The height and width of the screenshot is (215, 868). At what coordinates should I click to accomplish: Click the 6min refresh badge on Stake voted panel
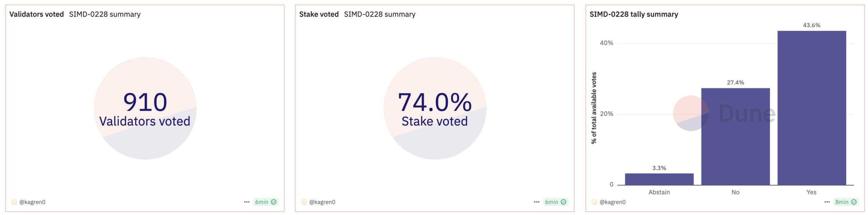[x=555, y=202]
